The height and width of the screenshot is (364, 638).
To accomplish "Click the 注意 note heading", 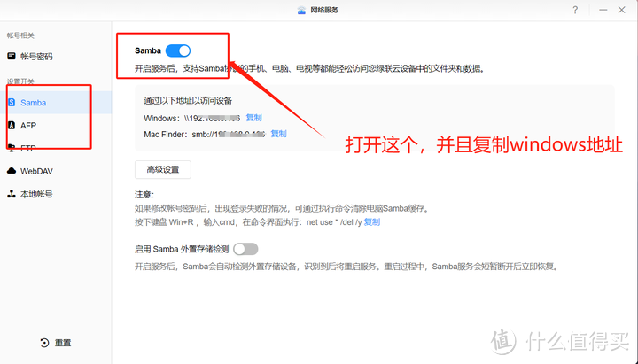I will click(144, 195).
